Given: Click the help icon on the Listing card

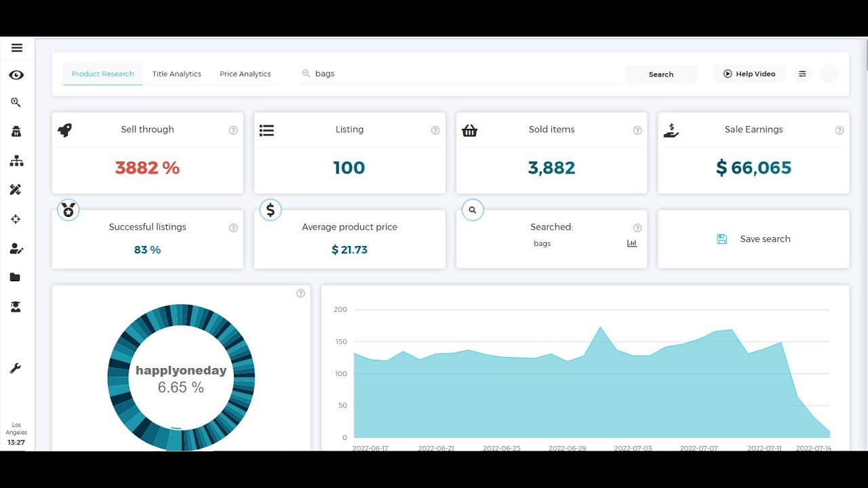Looking at the screenshot, I should pos(435,130).
